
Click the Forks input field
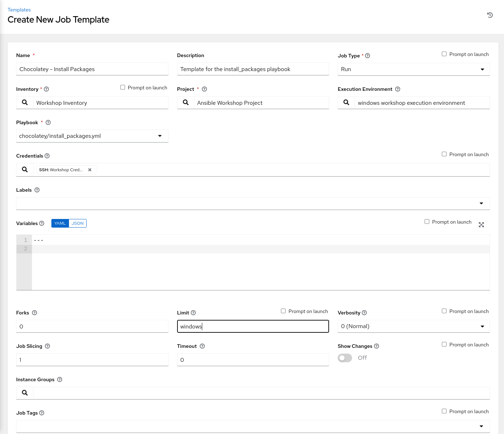(x=92, y=326)
